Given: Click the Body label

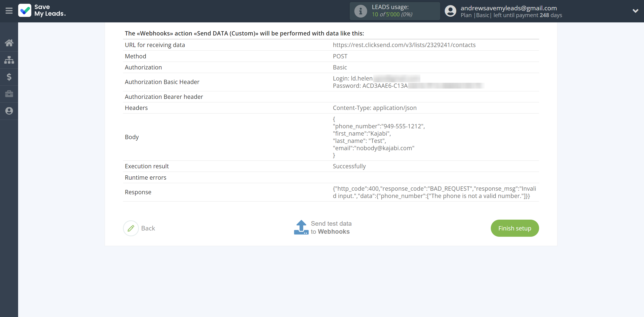Looking at the screenshot, I should tap(132, 137).
